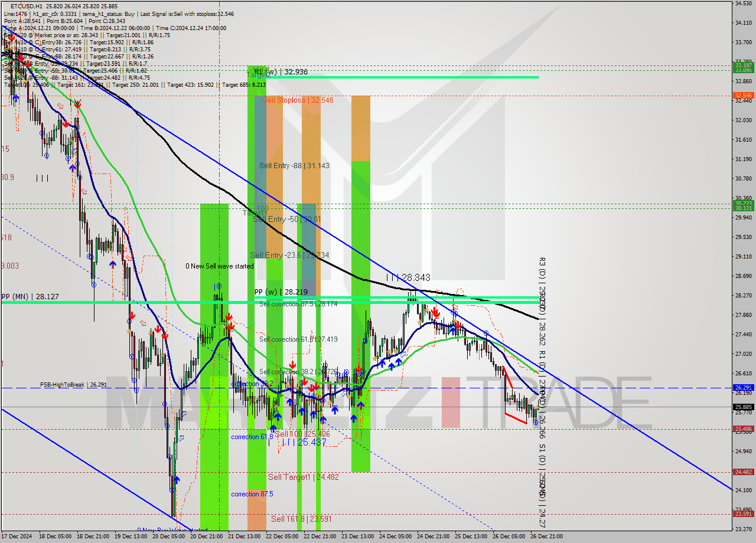Click the blue 'correction 61.8' label
756x543 pixels.
[252, 437]
